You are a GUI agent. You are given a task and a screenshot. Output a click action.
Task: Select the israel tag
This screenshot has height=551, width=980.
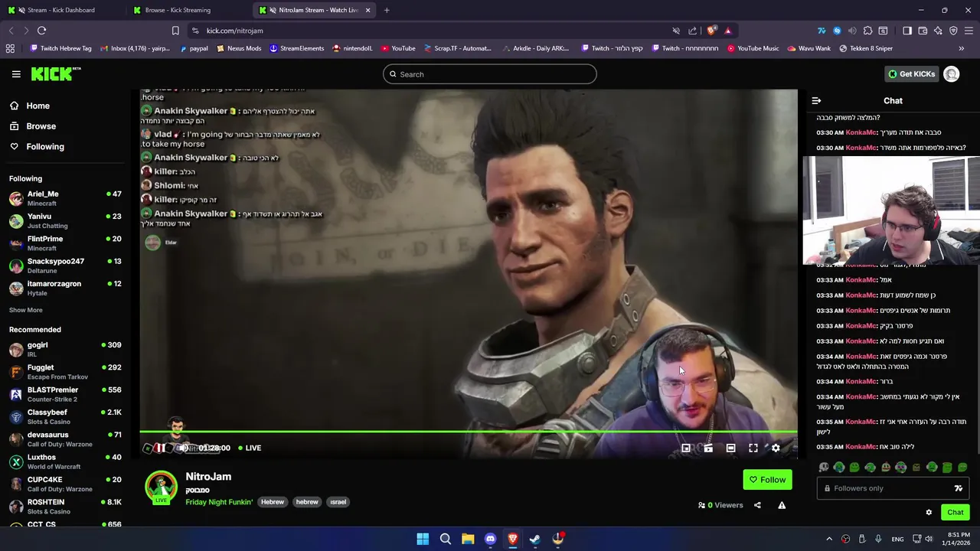338,502
